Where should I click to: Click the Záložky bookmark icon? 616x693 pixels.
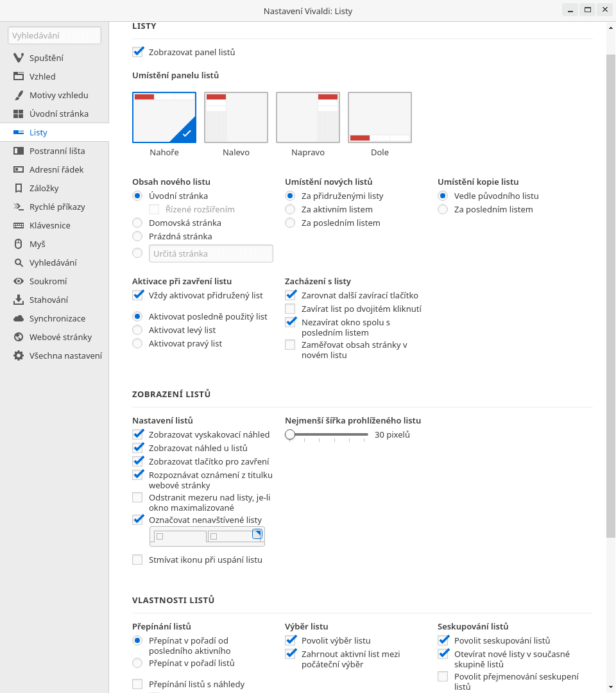click(x=18, y=188)
